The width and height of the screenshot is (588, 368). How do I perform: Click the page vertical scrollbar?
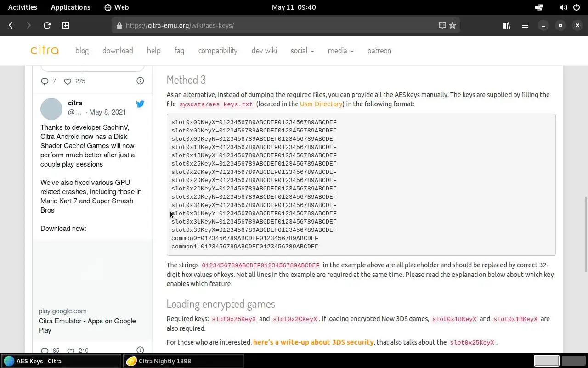[585, 235]
